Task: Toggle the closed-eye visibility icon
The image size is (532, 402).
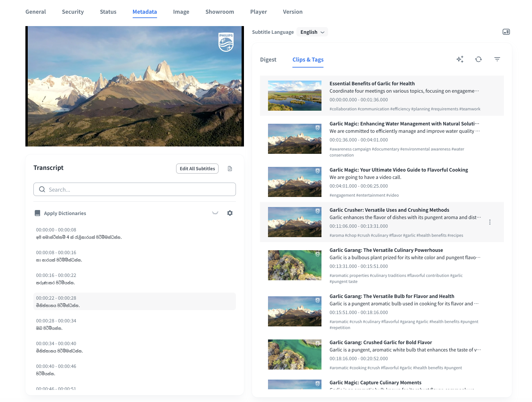Action: [215, 213]
